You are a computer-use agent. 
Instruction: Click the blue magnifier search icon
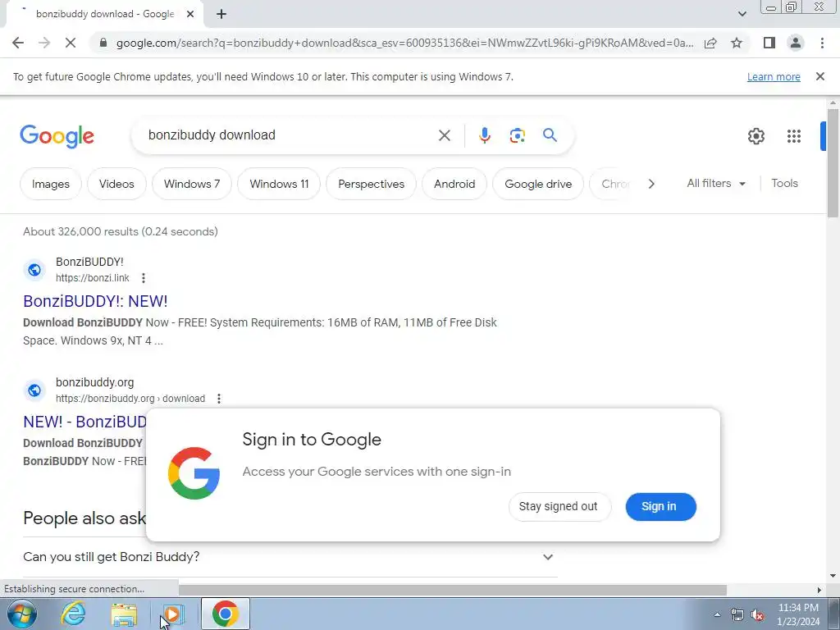[550, 135]
